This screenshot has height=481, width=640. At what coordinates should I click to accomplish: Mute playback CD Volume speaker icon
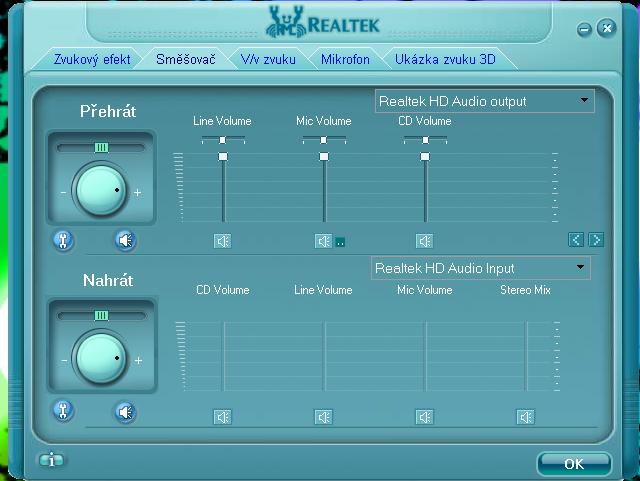[x=424, y=241]
